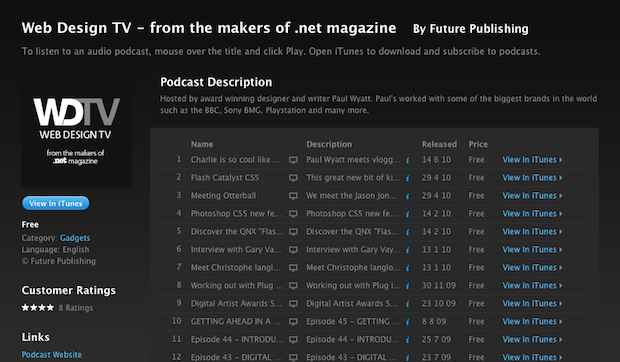
Task: Click release date 30 11 09
Action: 439,285
